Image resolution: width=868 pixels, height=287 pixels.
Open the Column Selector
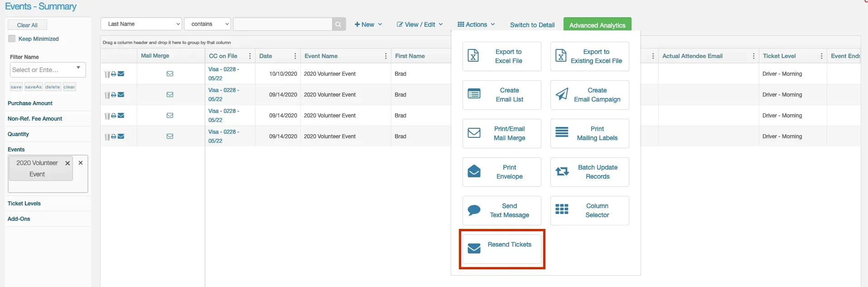pos(590,210)
